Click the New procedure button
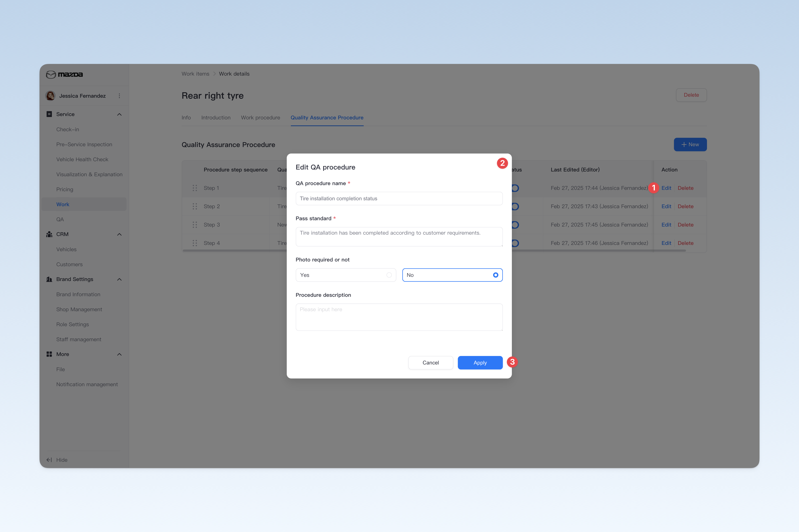This screenshot has height=532, width=799. click(690, 144)
